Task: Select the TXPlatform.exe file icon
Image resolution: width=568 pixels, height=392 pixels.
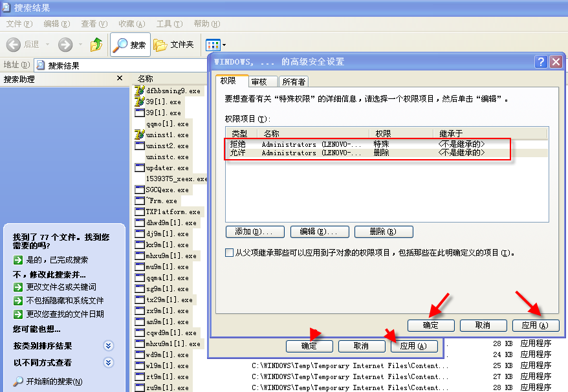Action: coord(140,212)
